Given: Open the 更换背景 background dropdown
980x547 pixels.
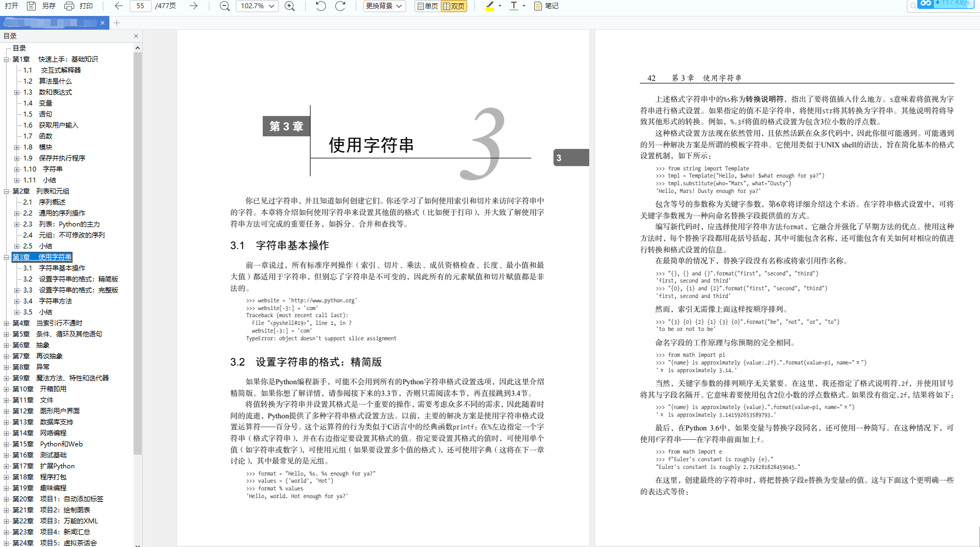Looking at the screenshot, I should tap(384, 6).
